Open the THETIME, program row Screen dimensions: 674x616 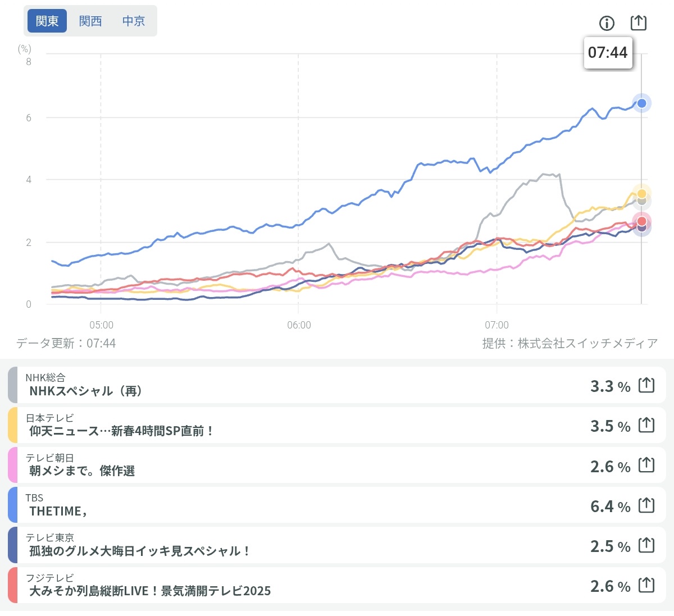[x=281, y=505]
